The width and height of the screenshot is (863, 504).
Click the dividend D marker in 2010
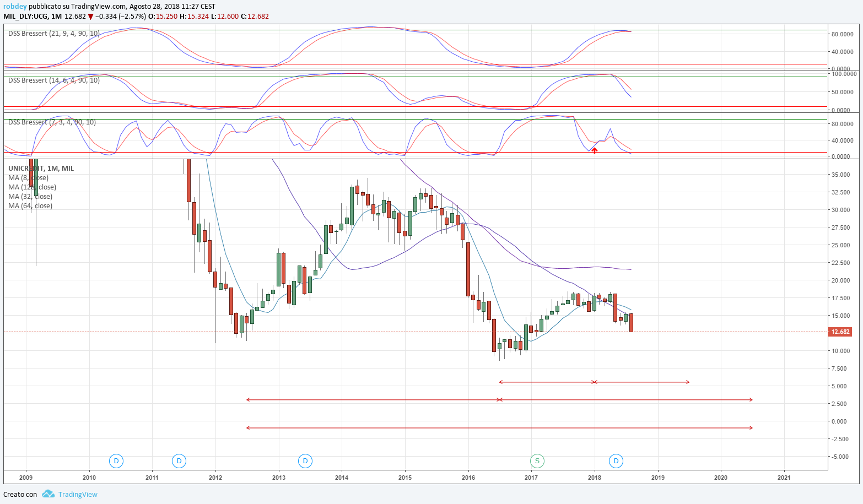pos(116,460)
